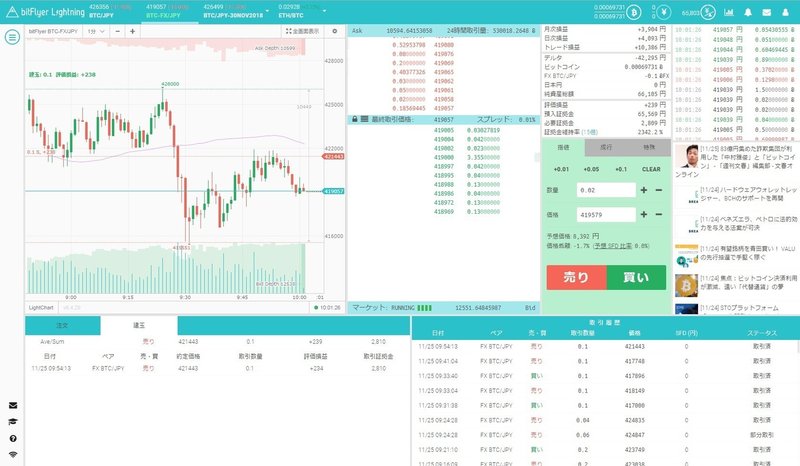800x466 pixels.
Task: Open news ベネズエラ、ペトロ article
Action: tap(748, 223)
